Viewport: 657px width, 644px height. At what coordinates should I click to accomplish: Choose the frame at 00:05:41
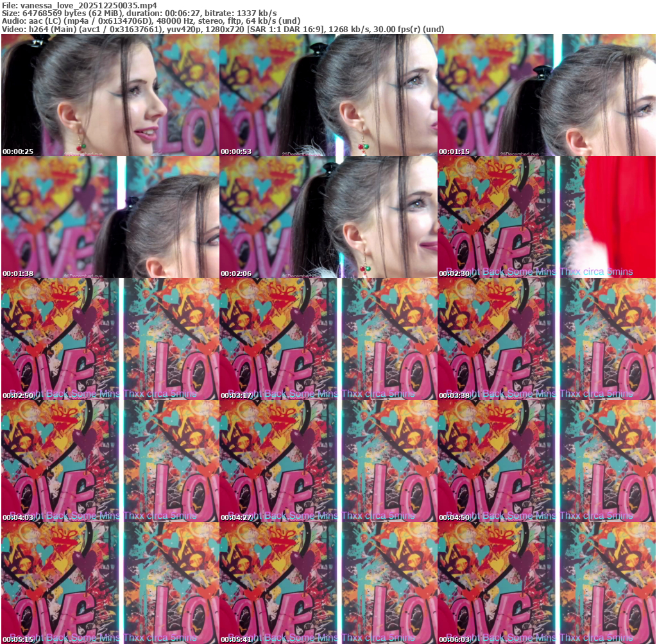[x=328, y=583]
